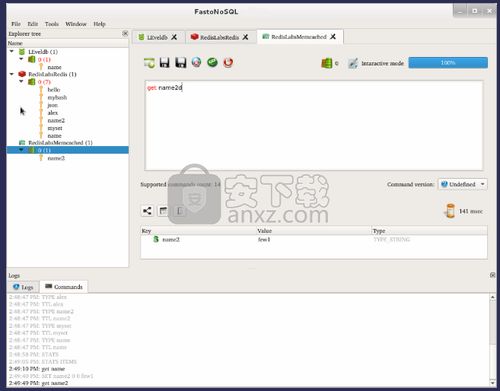Collapse database 0 (7) under RedisLabsRedis
Image resolution: width=500 pixels, height=391 pixels.
pos(21,81)
